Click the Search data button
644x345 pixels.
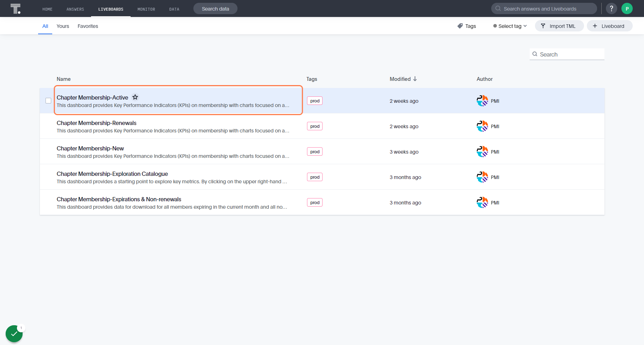click(x=215, y=8)
